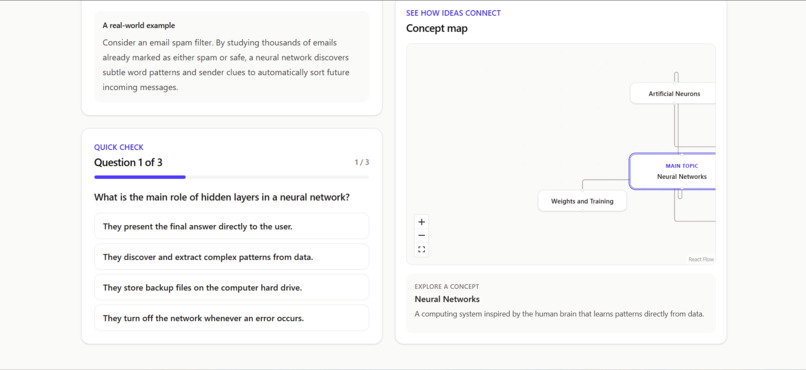The image size is (806, 370).
Task: Pick 'They store backup files' answer option
Action: 231,288
